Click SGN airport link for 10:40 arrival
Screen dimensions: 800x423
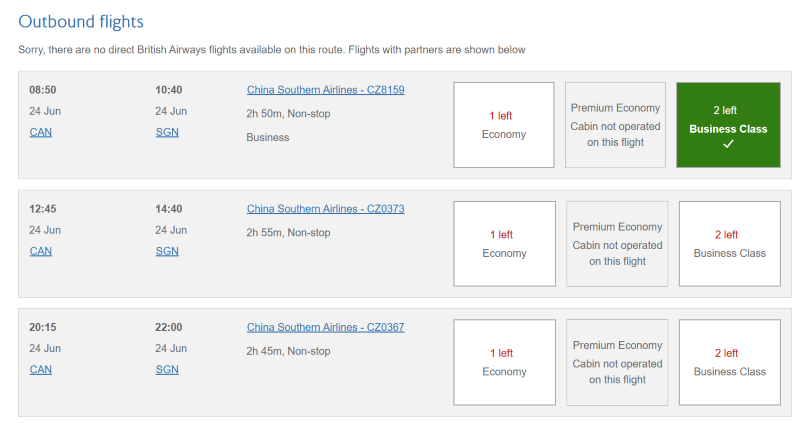167,132
